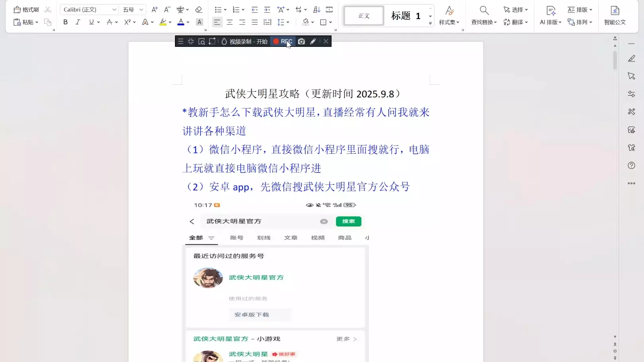Clear formatting with the eraser icon
This screenshot has width=644, height=362.
click(199, 10)
